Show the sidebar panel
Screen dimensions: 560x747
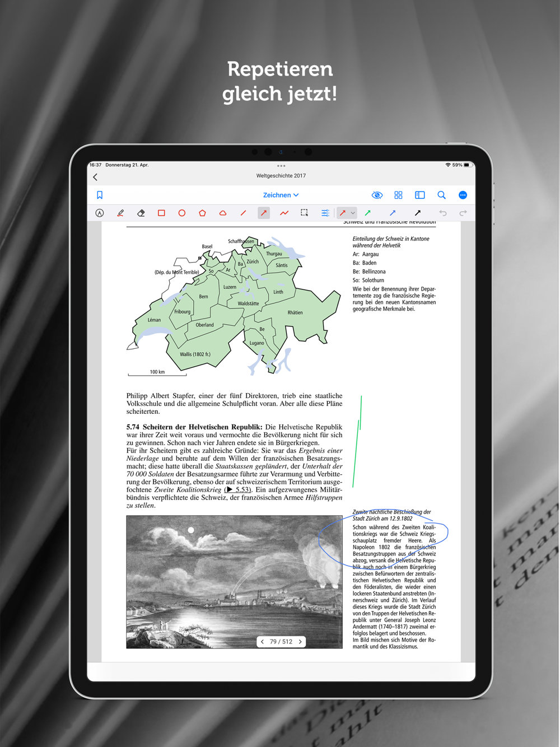[419, 195]
